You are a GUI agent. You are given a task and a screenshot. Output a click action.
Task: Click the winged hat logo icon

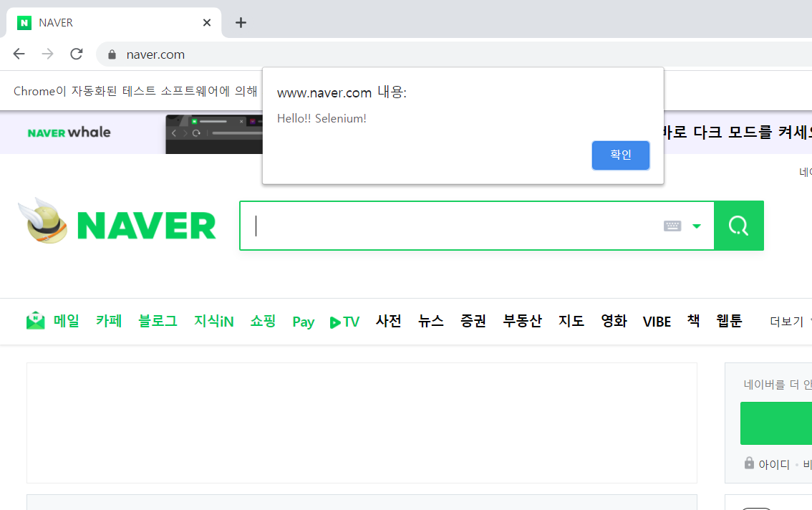(x=44, y=221)
